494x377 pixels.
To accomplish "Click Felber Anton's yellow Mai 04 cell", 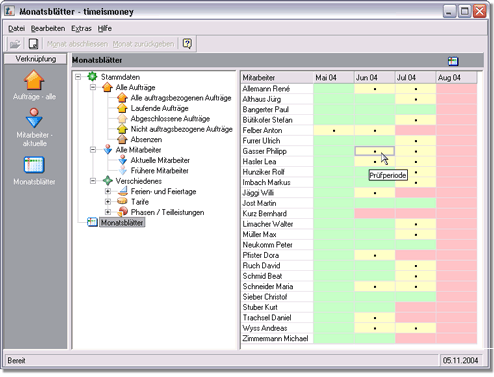I will (x=334, y=130).
